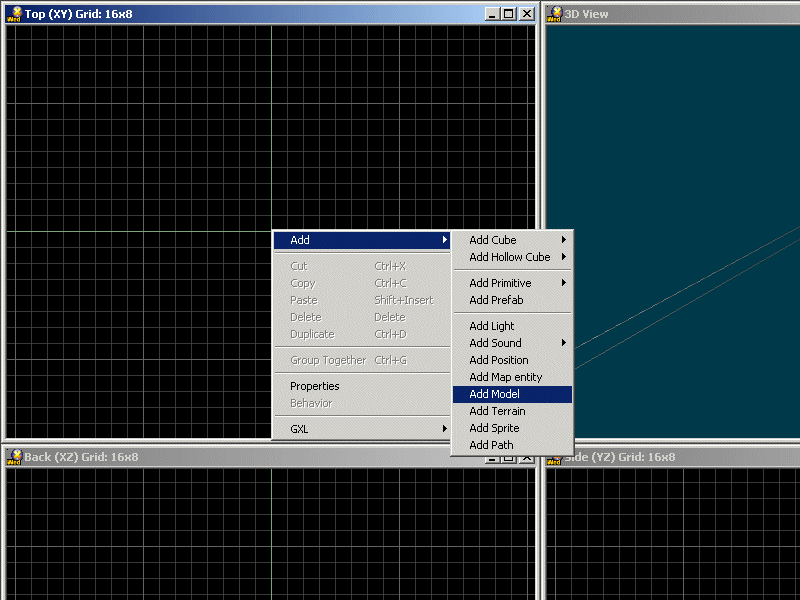Image resolution: width=800 pixels, height=600 pixels.
Task: Choose Add Terrain menu entry
Action: 511,411
